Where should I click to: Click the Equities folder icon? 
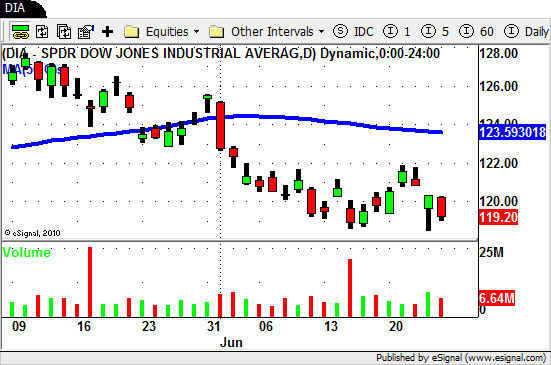pos(131,32)
